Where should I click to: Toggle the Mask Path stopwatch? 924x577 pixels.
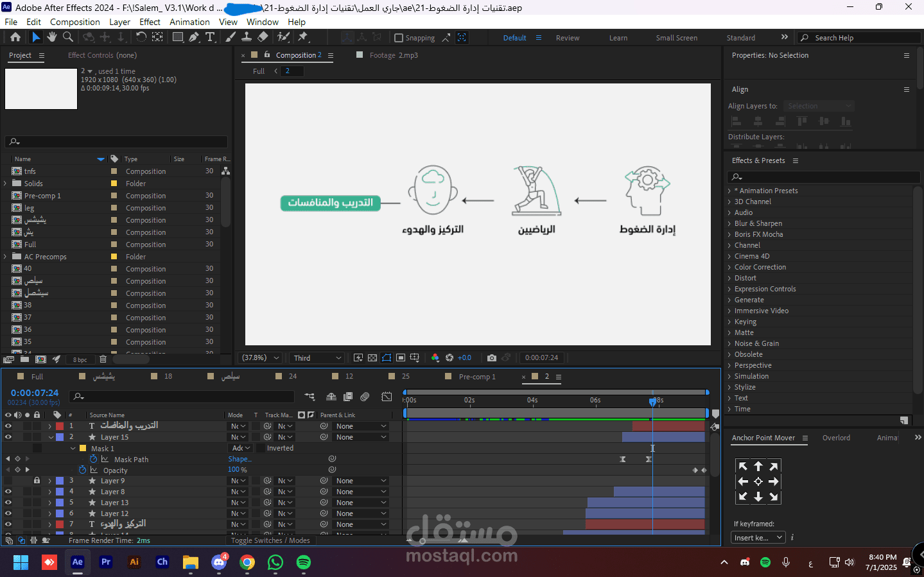pyautogui.click(x=93, y=459)
